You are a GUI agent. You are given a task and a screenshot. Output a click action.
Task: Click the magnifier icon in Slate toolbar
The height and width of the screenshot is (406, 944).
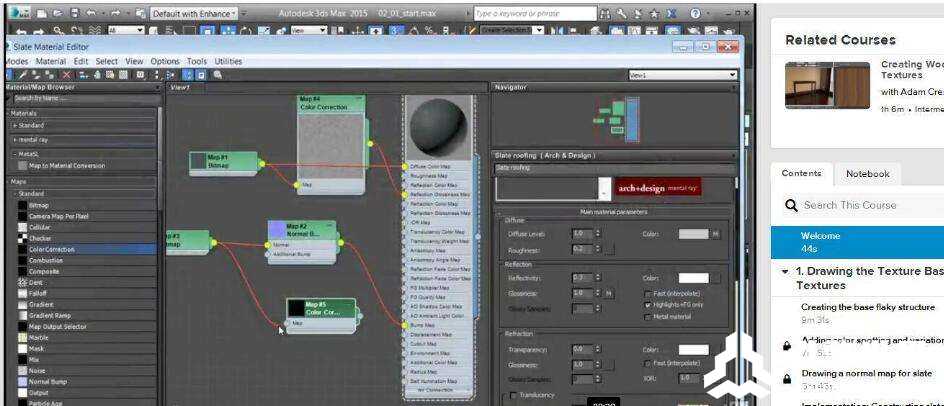217,75
